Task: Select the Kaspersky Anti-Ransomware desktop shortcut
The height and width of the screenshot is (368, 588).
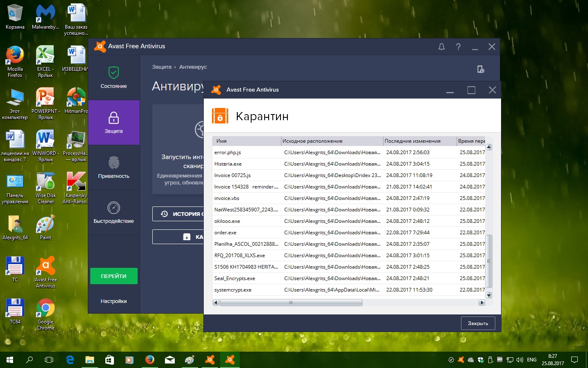Action: (76, 188)
